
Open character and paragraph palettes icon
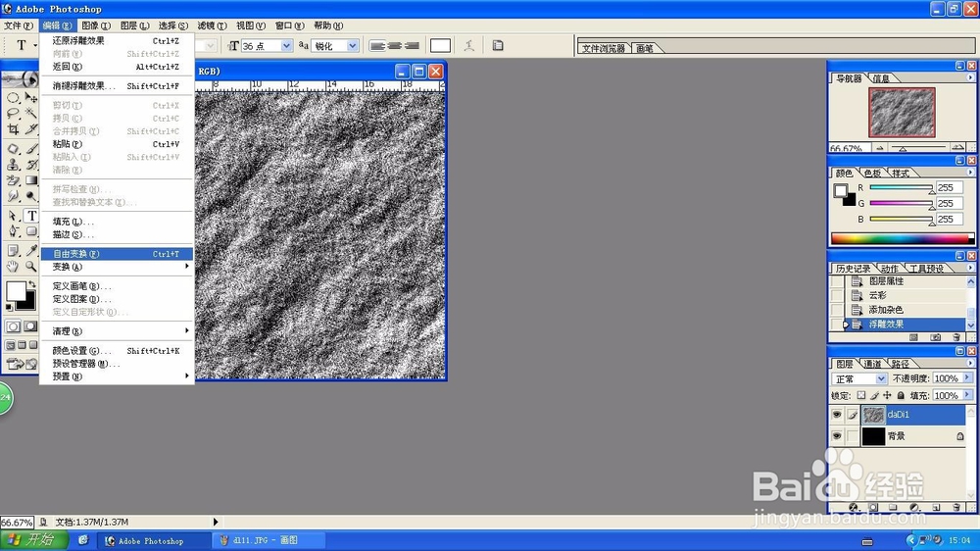coord(498,46)
